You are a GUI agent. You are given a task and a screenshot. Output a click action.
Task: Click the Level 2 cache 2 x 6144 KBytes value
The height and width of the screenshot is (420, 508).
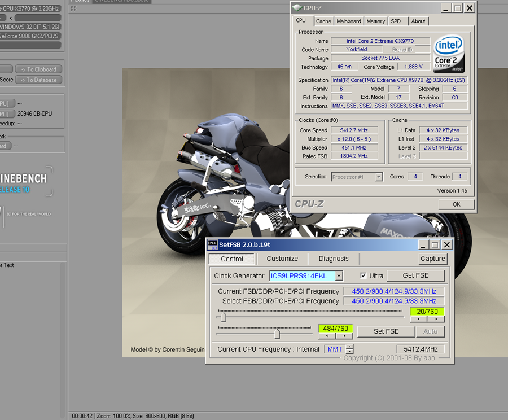(443, 147)
